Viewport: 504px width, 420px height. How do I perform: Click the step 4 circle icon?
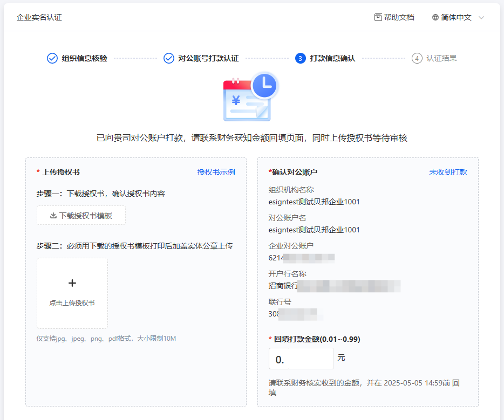pos(417,58)
